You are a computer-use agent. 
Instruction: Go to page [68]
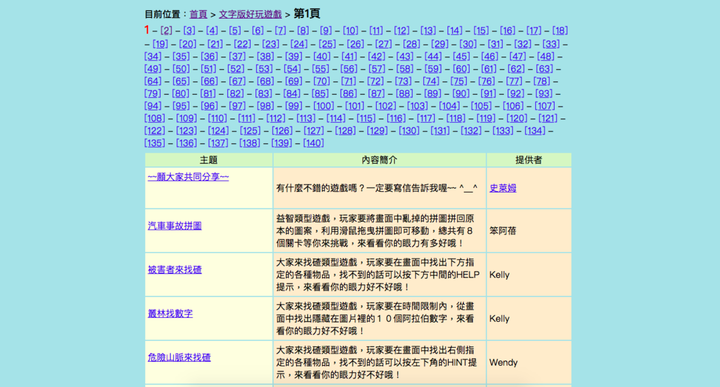[265, 81]
